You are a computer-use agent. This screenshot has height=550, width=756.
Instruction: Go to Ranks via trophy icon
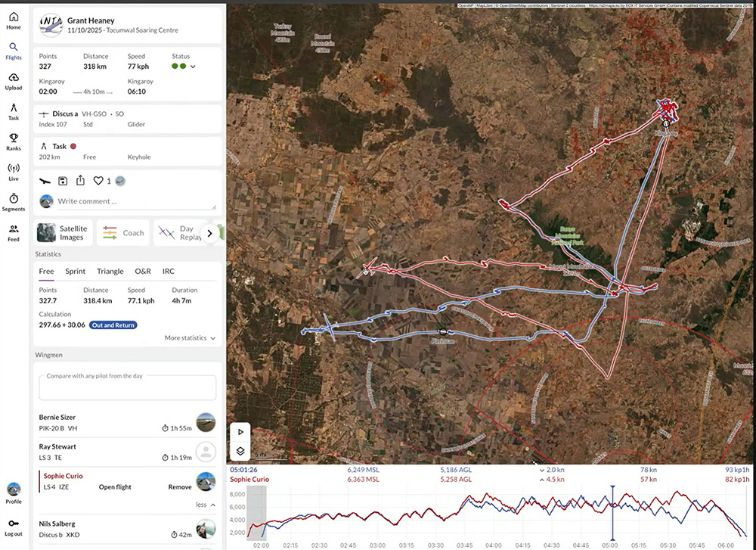[14, 141]
